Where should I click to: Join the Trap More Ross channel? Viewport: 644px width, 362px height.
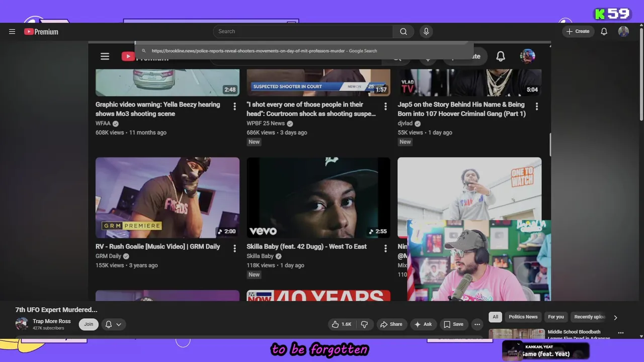click(89, 324)
